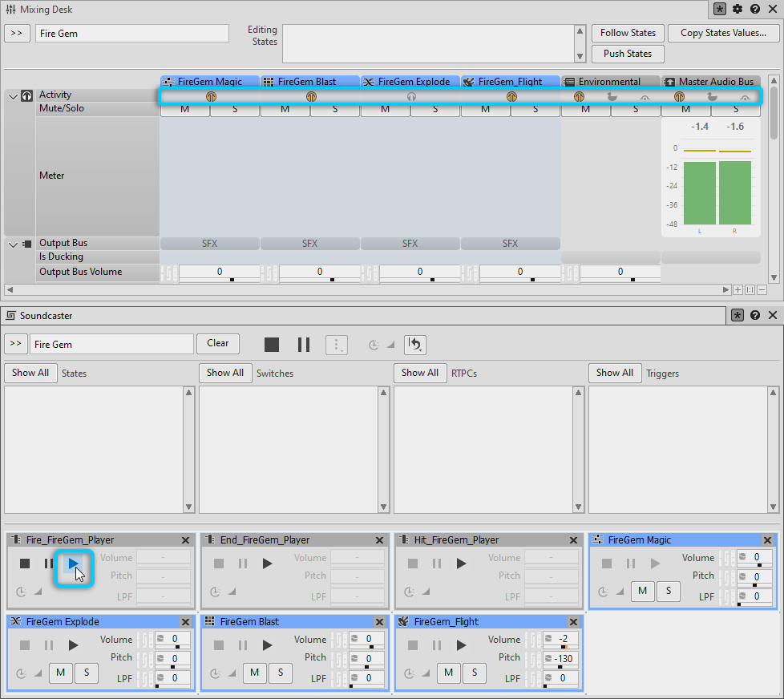Click the Clear button in Soundcaster
The width and height of the screenshot is (784, 699).
click(x=217, y=343)
